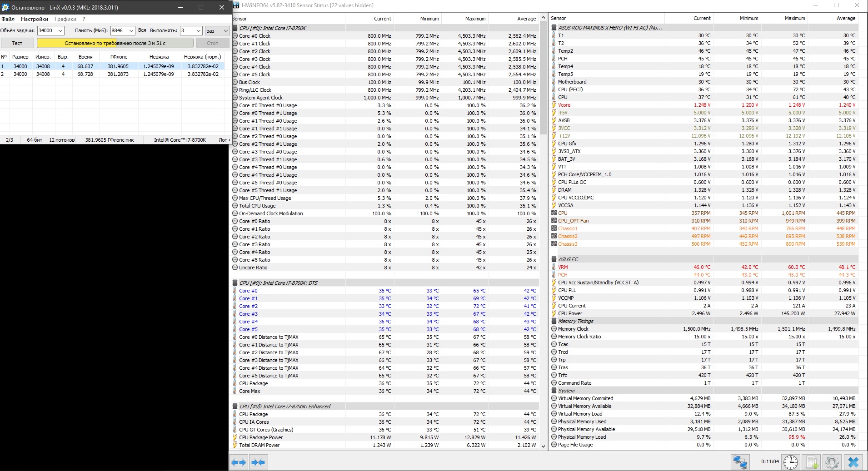The image size is (868, 471).
Task: Click the thermometer icon of the 'Motherboard' row
Action: (x=554, y=82)
